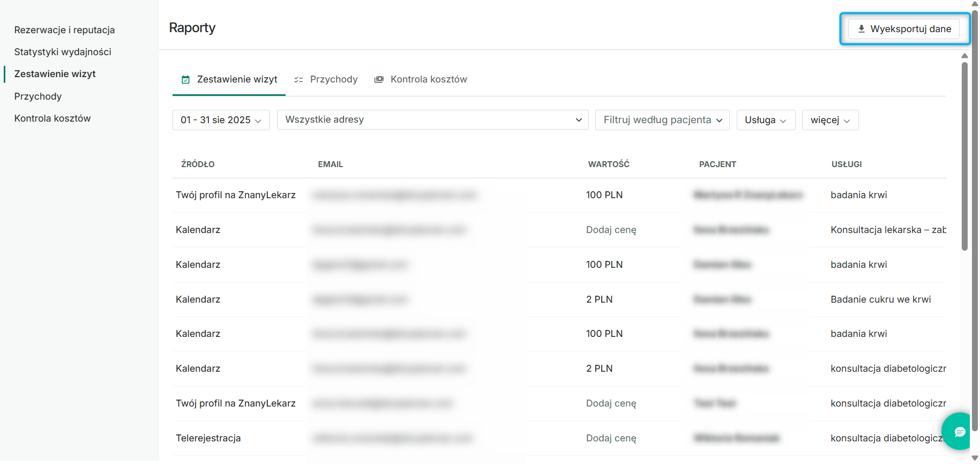
Task: Select the Zestawienie wizyt tab
Action: point(229,80)
